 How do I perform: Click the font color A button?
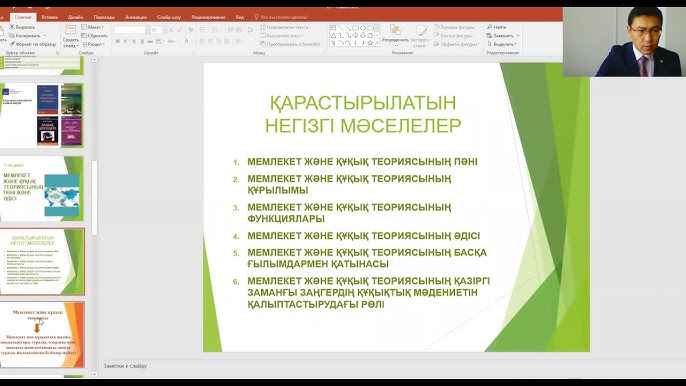click(186, 42)
